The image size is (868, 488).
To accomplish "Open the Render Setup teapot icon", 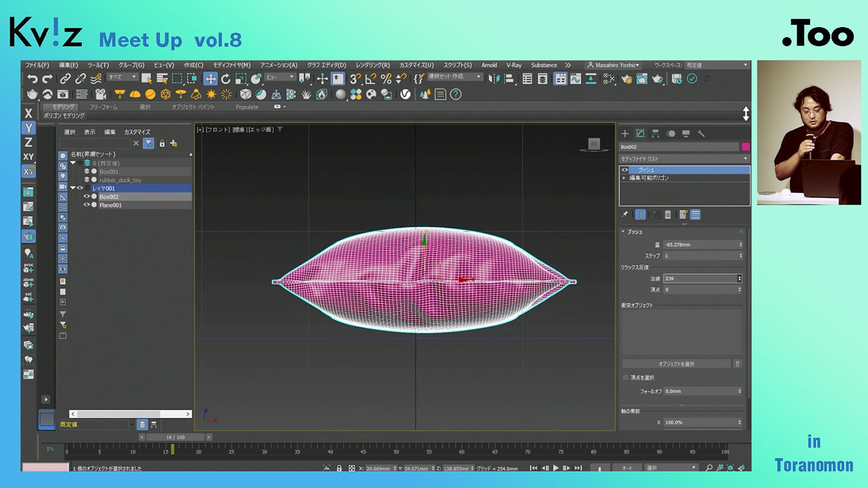I will [627, 79].
